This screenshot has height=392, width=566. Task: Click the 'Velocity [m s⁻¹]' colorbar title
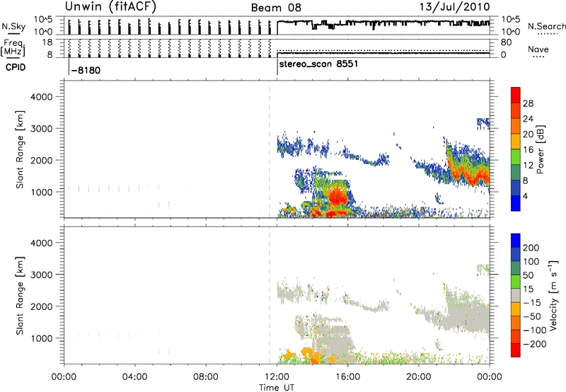(x=553, y=295)
